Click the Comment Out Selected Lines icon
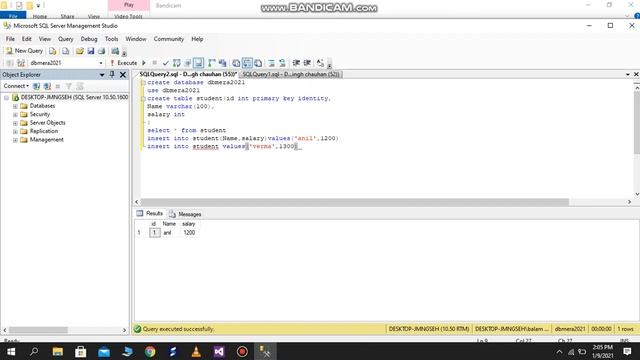Screen dimensions: 640x360 [x=271, y=63]
